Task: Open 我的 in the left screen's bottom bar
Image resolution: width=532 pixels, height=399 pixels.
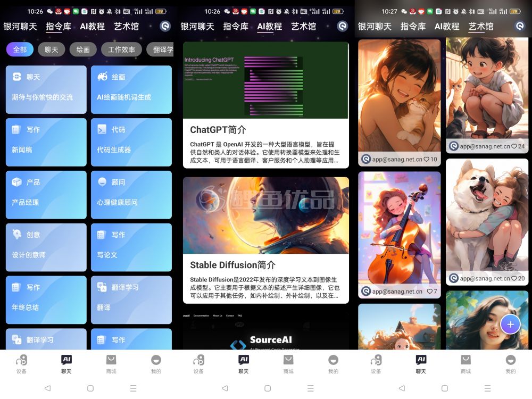Action: 156,364
